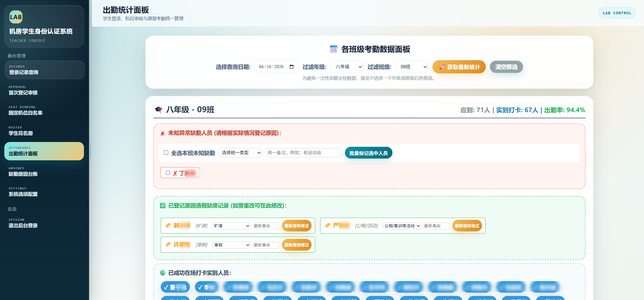This screenshot has width=644, height=300.
Task: Click the [旷课] status label for 郭
Action: [202, 226]
